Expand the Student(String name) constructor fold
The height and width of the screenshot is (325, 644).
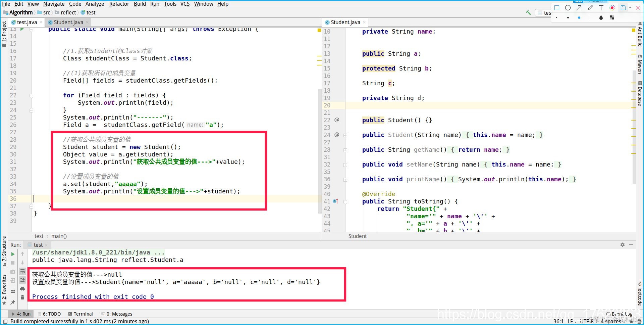[345, 135]
